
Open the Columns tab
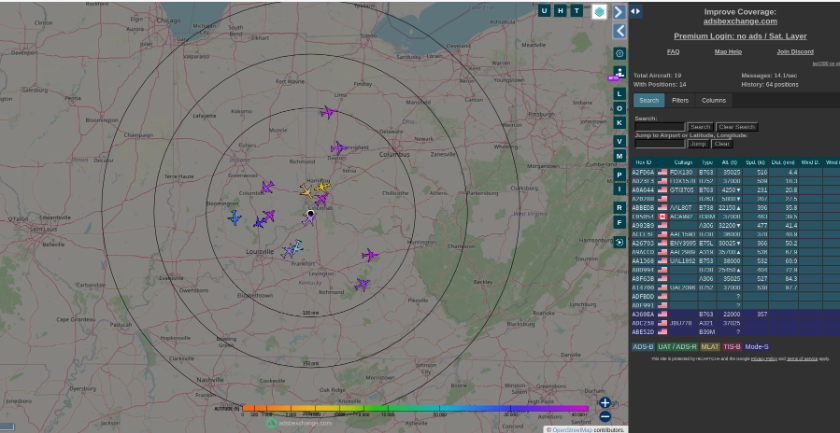coord(713,101)
